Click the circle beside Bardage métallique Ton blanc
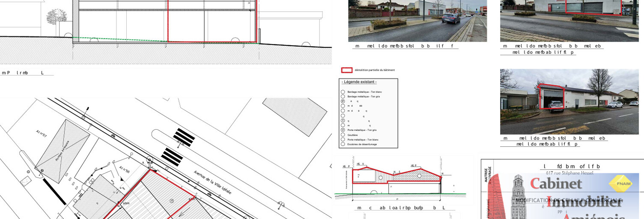Image resolution: width=644 pixels, height=219 pixels. 343,92
